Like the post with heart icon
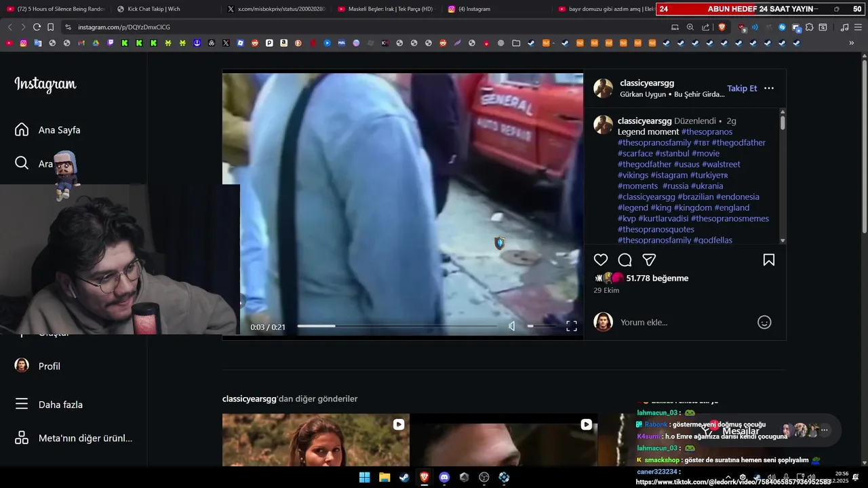 (601, 260)
